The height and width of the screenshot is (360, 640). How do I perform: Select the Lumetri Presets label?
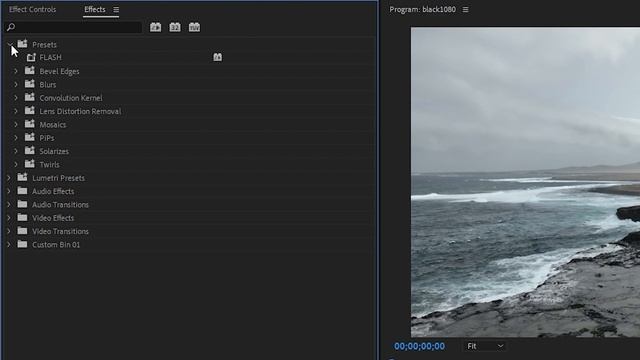[58, 178]
